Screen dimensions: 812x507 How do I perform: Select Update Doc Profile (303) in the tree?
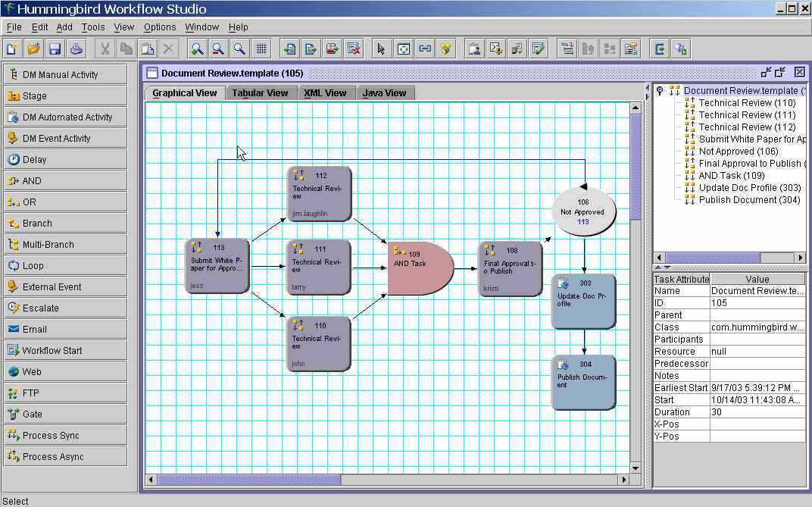coord(750,187)
